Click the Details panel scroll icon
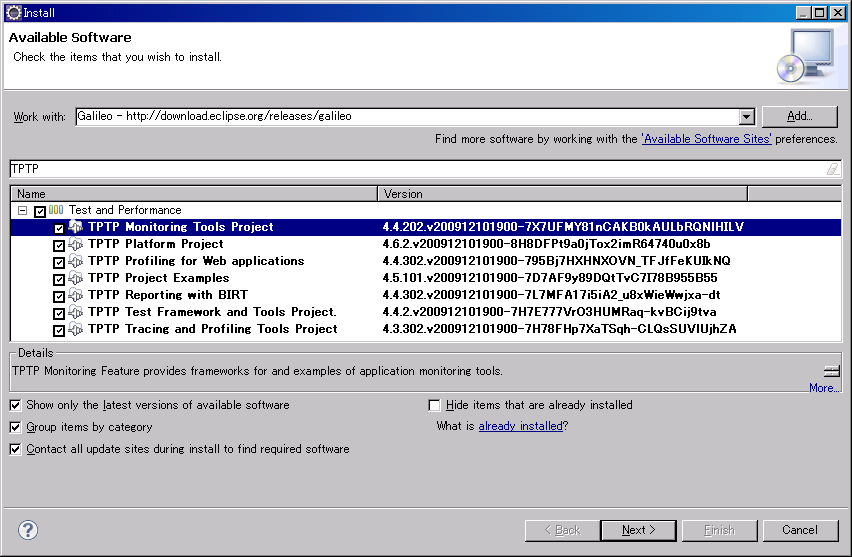The width and height of the screenshot is (852, 557). 831,371
